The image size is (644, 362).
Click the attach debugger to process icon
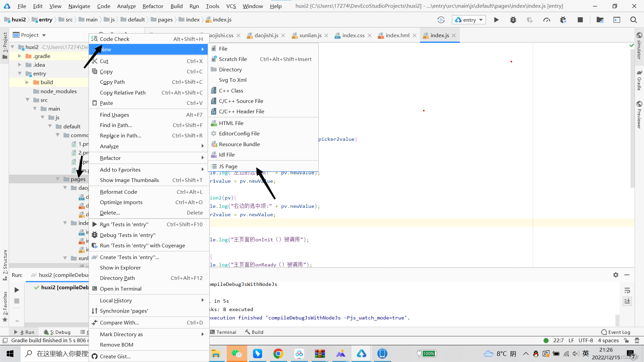(563, 20)
